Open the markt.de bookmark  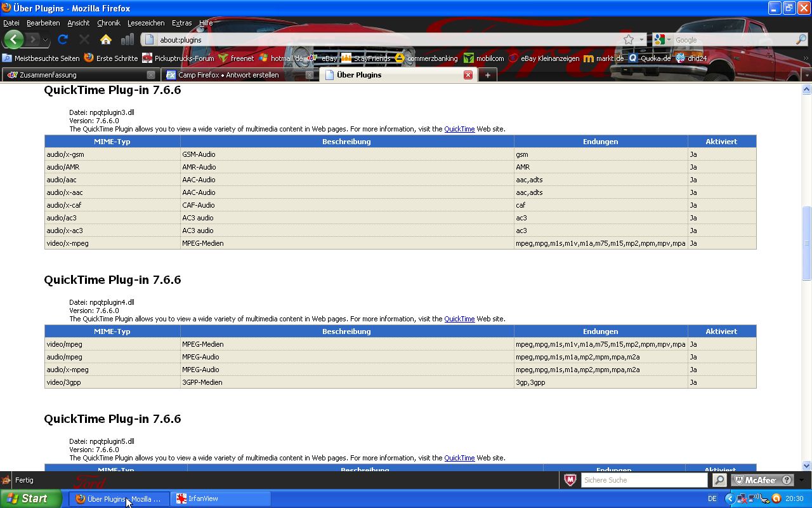(x=604, y=58)
